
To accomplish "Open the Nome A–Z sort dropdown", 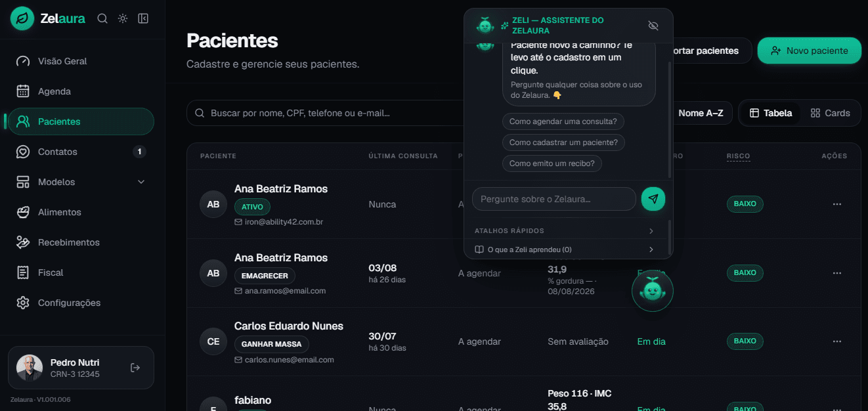I will click(701, 113).
